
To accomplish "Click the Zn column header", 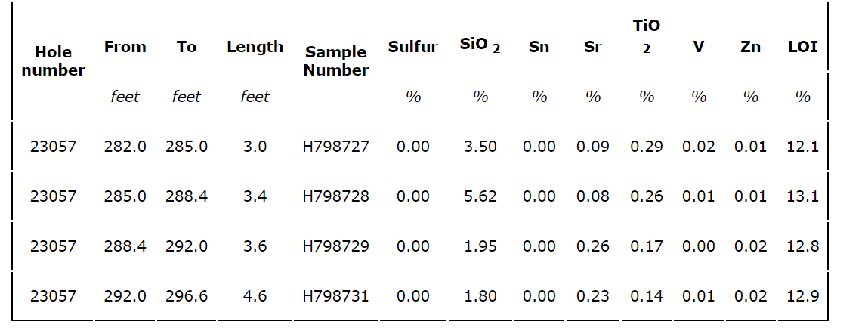I will [x=750, y=47].
